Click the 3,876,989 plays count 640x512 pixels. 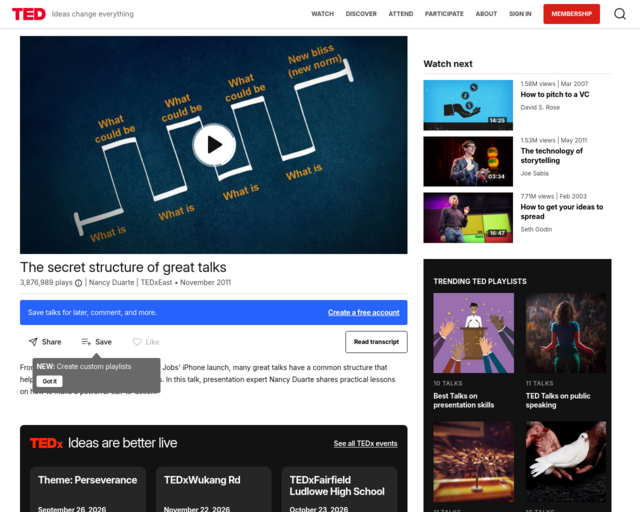(46, 283)
